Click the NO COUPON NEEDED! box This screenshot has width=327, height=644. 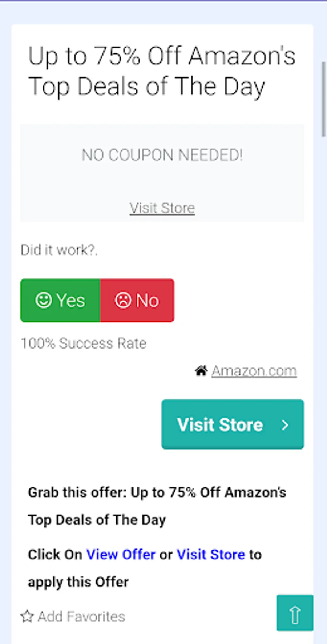(x=162, y=173)
